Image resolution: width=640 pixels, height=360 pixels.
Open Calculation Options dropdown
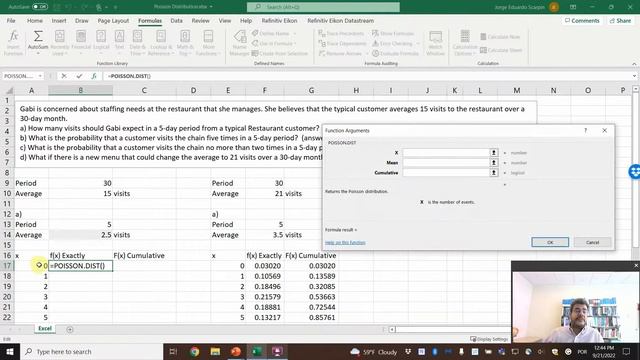pyautogui.click(x=464, y=42)
